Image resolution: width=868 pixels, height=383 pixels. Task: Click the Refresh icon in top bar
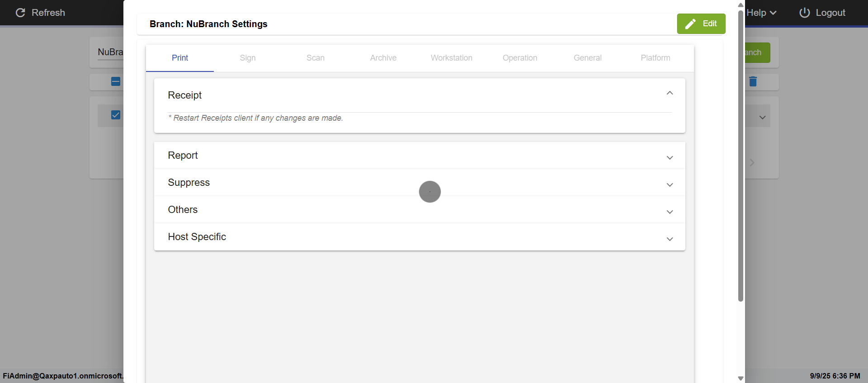click(x=20, y=13)
